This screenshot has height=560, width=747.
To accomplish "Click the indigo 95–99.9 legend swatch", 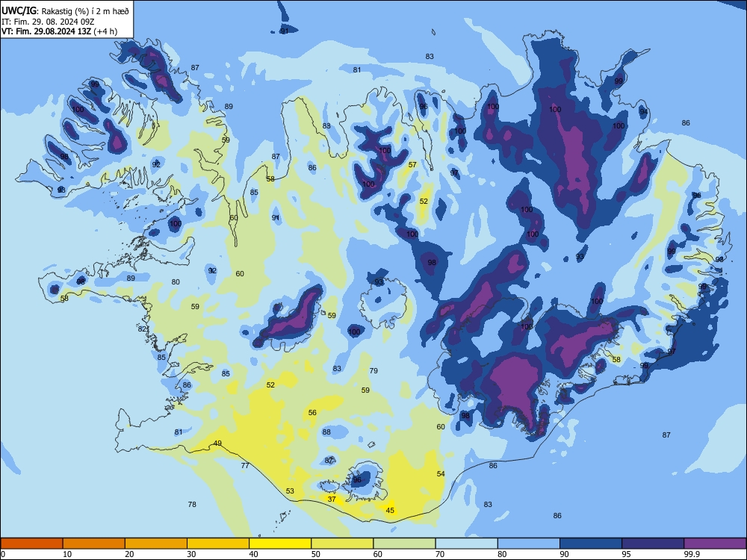I will click(653, 544).
